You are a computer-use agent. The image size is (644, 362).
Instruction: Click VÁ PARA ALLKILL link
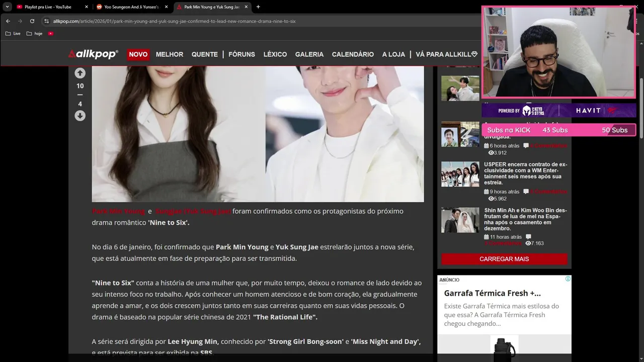pos(446,54)
